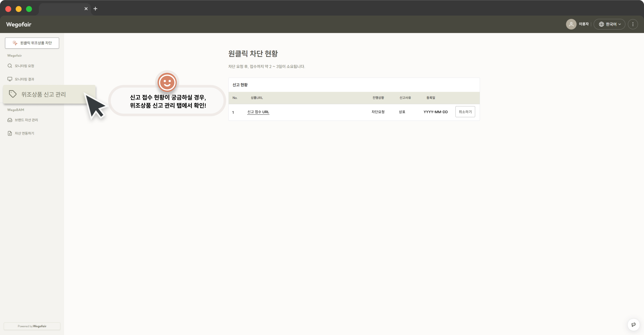Click the user avatar icon

tap(571, 24)
